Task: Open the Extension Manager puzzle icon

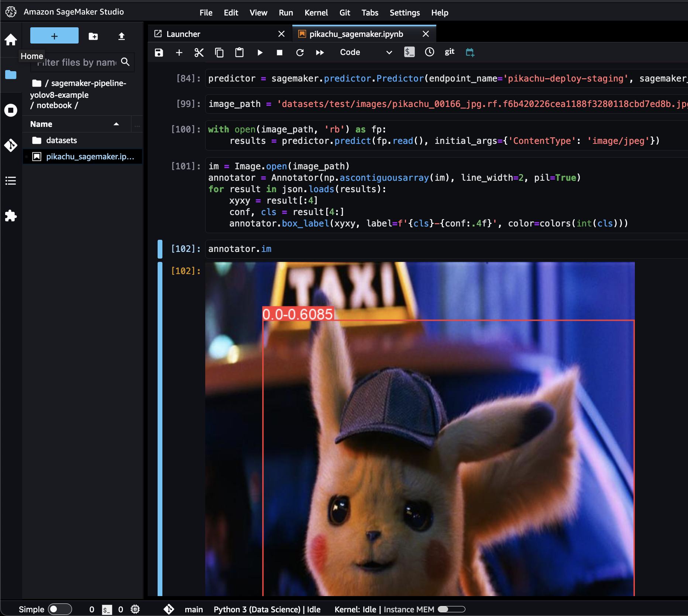Action: [x=11, y=216]
